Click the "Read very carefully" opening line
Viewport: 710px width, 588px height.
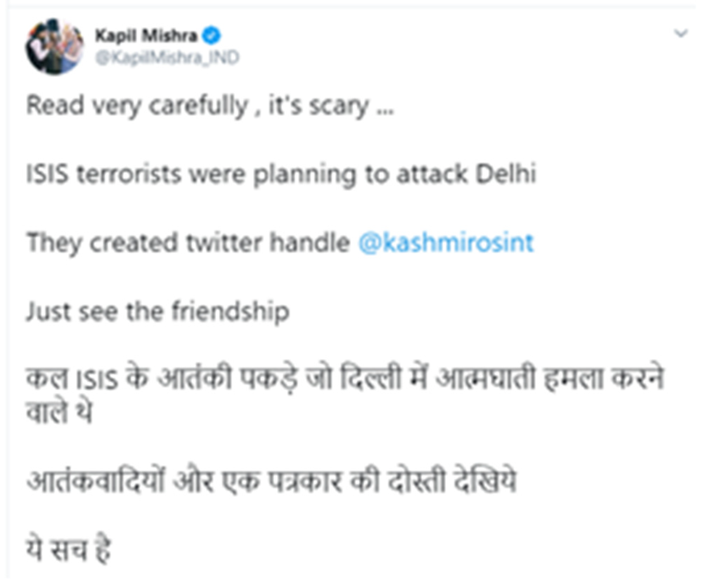click(210, 106)
